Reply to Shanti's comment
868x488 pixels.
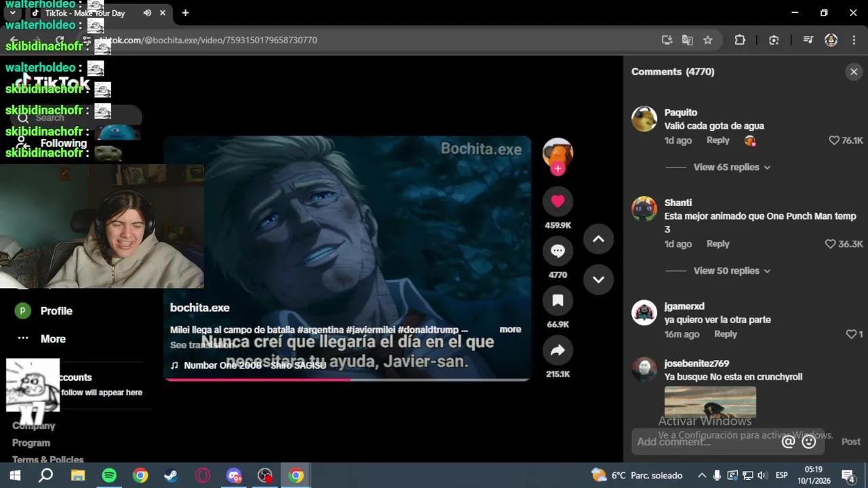click(x=717, y=244)
